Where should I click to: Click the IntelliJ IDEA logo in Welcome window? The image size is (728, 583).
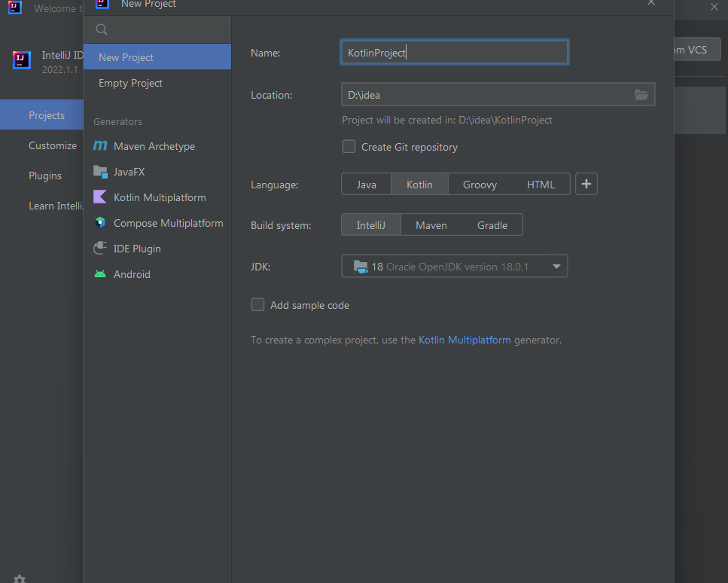click(x=22, y=60)
